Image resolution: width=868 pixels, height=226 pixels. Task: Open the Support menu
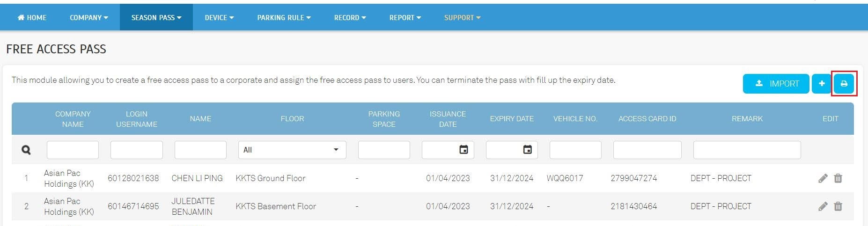click(x=462, y=18)
